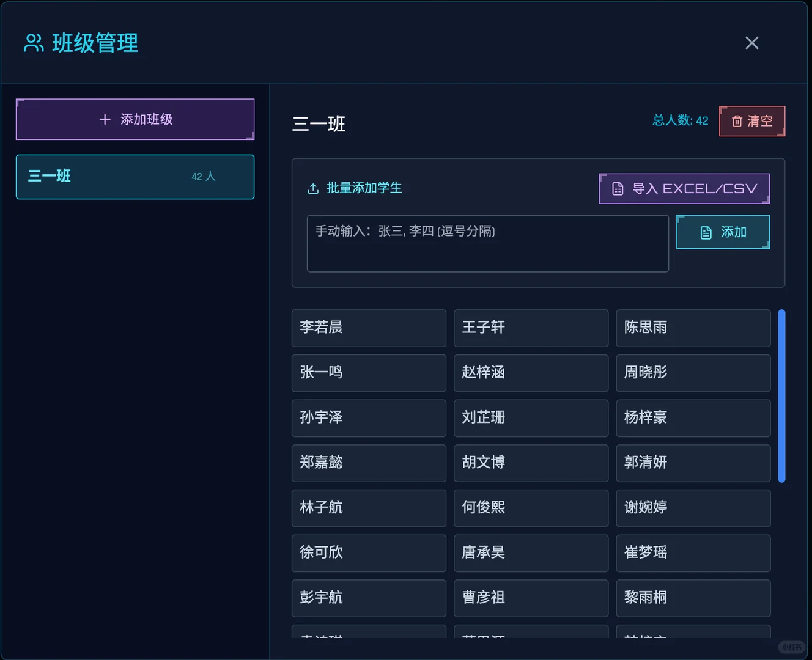The image size is (812, 660).
Task: Close the 班级管理 dialog with the X
Action: coord(751,43)
